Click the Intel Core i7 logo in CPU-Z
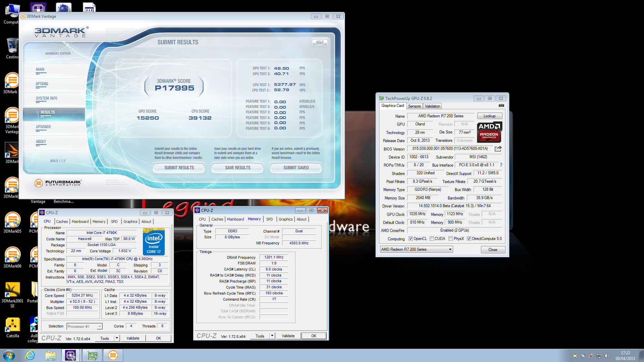 154,242
